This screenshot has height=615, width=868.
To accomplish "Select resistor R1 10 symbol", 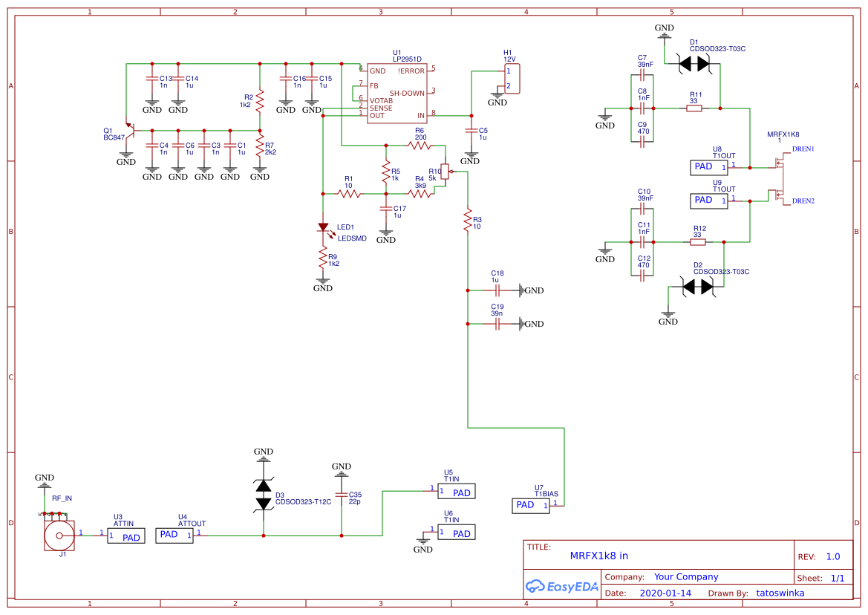I will tap(349, 194).
